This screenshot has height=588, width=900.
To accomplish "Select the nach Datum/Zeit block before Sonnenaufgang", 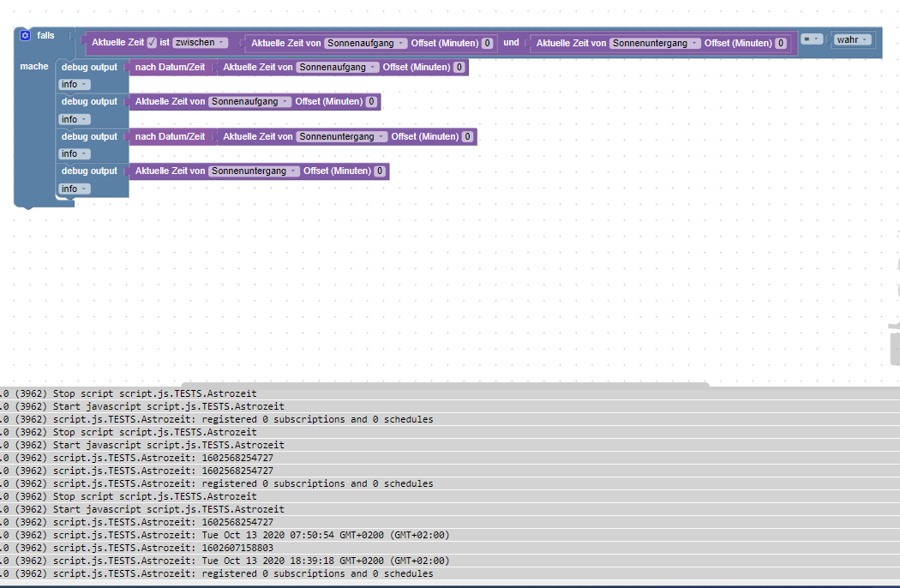I will (x=170, y=67).
